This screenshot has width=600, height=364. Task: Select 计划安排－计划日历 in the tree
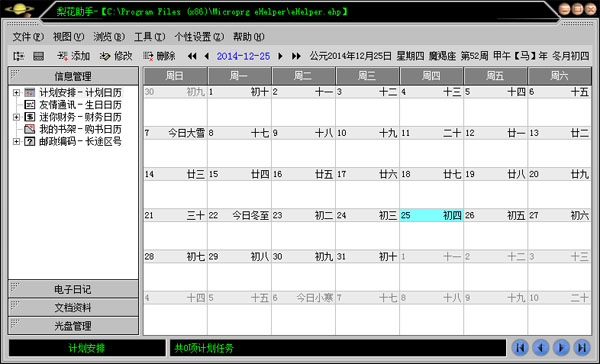tap(80, 92)
